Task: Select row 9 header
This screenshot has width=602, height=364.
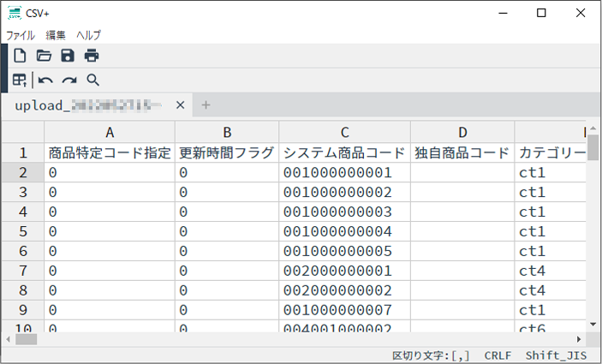Action: (22, 309)
